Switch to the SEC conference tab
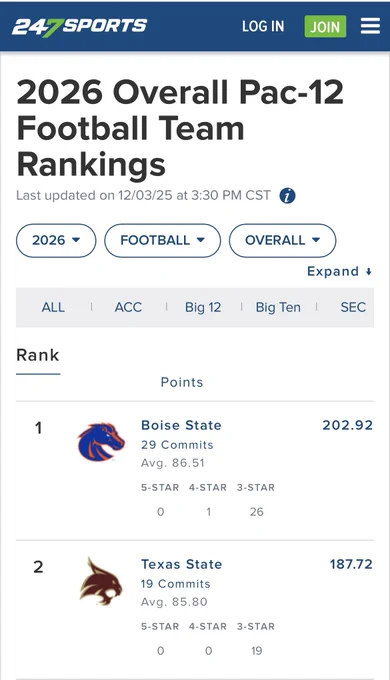This screenshot has width=390, height=680. pos(353,307)
